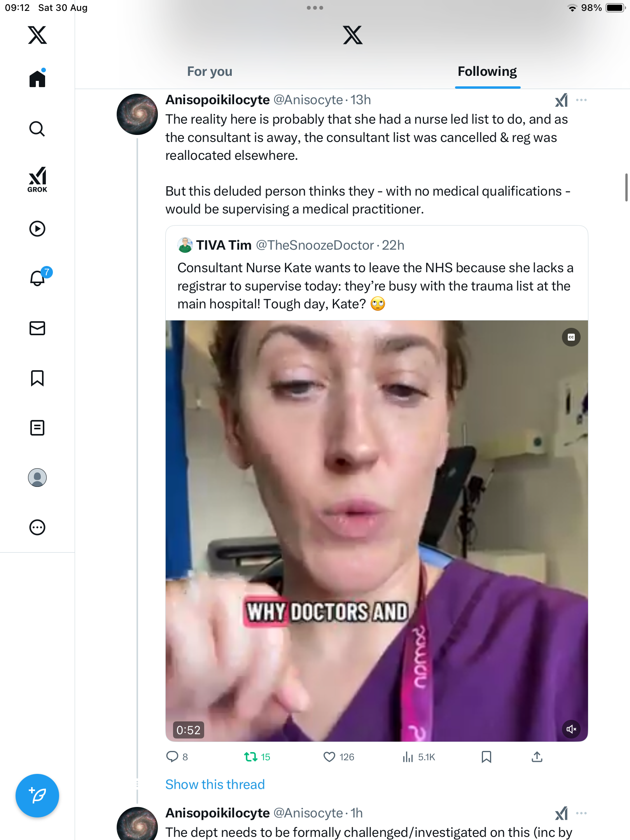Viewport: 630px width, 840px height.
Task: Switch to the For you tab
Action: tap(210, 72)
